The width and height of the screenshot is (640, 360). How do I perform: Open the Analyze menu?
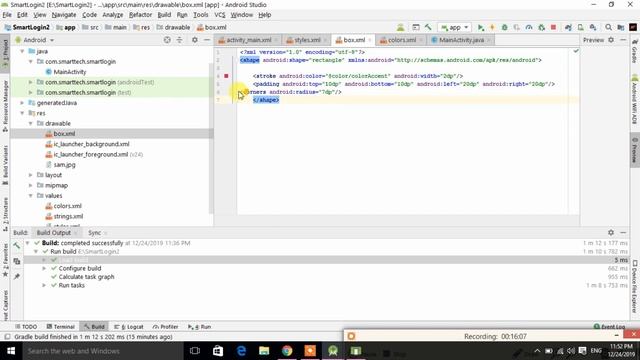(113, 15)
